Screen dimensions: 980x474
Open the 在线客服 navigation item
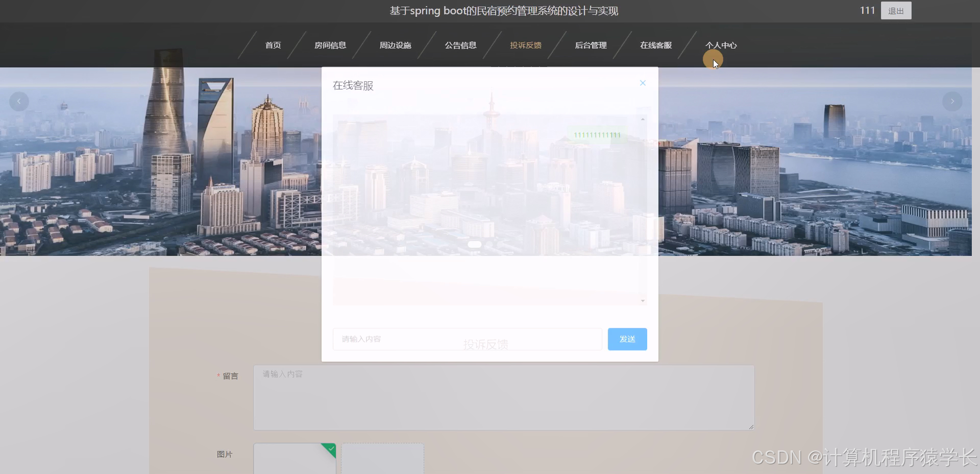[655, 45]
